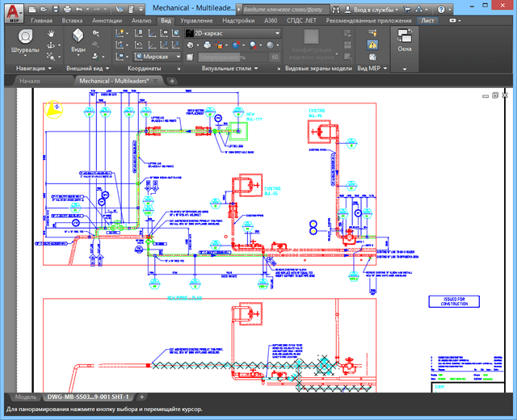
Task: Click the Начало start tab
Action: coord(31,82)
